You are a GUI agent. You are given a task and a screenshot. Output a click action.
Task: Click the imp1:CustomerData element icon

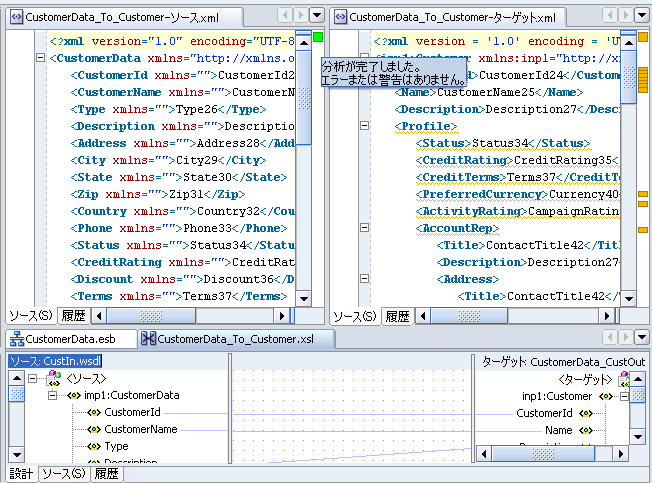click(x=74, y=395)
